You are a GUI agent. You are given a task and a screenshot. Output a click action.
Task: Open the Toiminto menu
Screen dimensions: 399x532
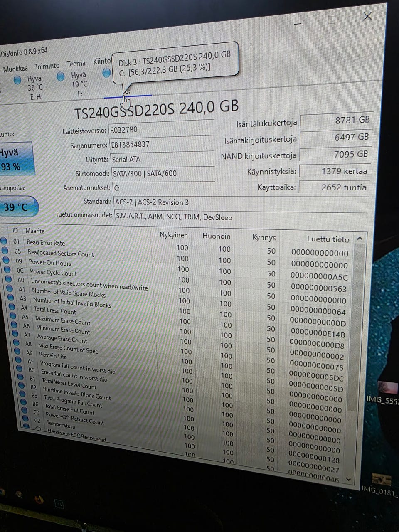[47, 66]
